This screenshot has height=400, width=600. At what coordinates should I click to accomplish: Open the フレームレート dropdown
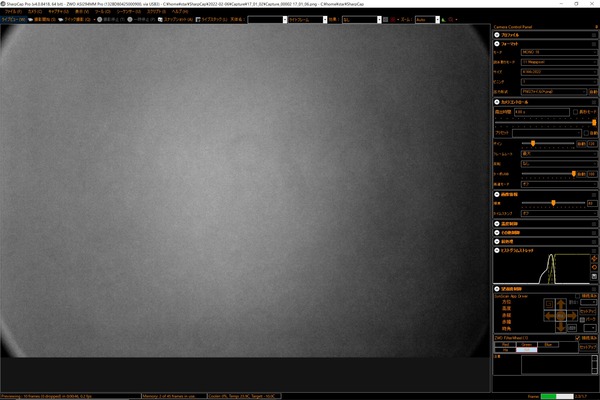559,153
